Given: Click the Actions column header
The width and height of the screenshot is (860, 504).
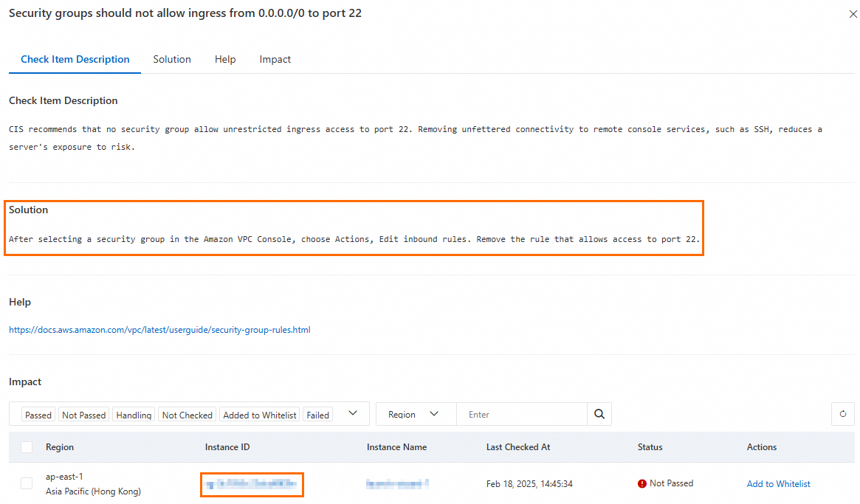Looking at the screenshot, I should tap(762, 447).
